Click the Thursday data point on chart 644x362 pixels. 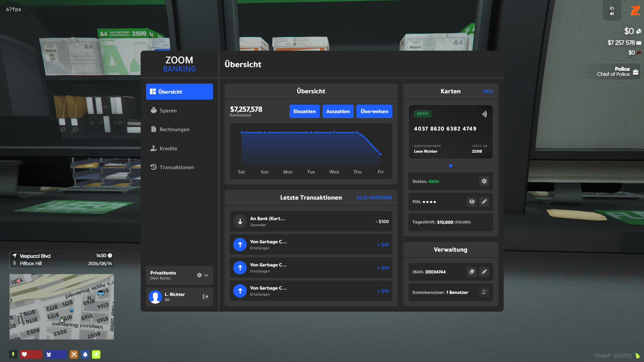pos(357,133)
